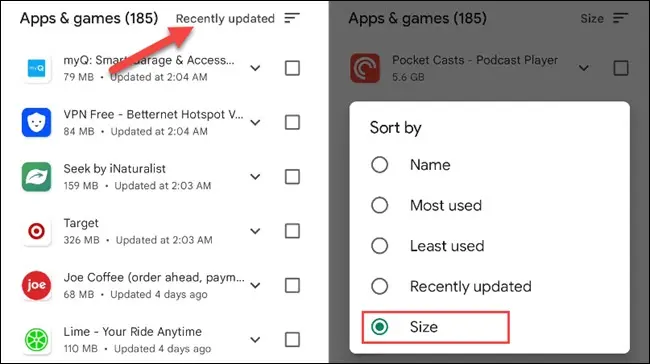Expand the Seek by iNaturalist chevron
Screen dimensions: 650x364
(x=255, y=177)
